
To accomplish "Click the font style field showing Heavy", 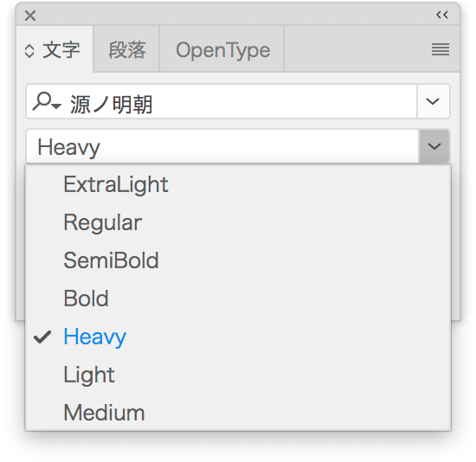I will [x=222, y=146].
